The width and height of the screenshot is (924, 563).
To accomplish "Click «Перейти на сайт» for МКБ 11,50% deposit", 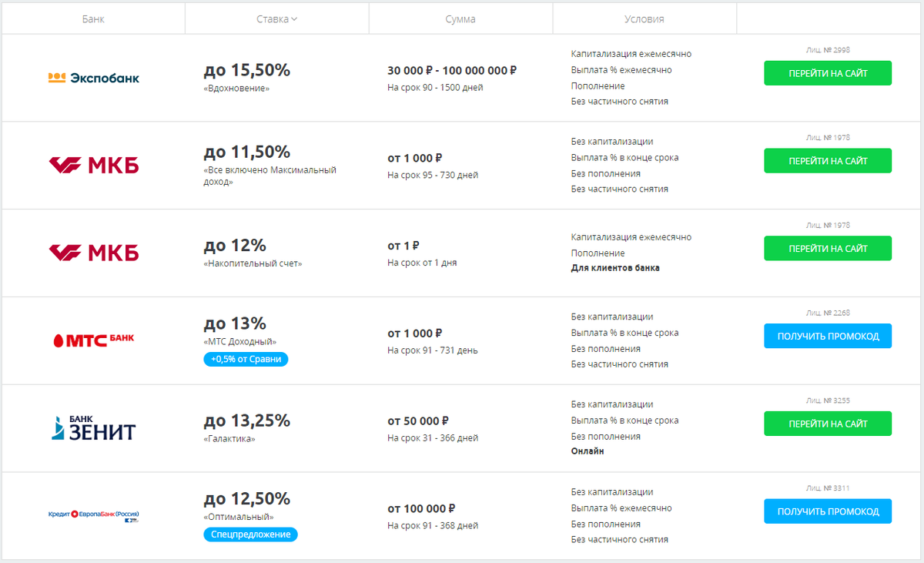I will point(828,161).
